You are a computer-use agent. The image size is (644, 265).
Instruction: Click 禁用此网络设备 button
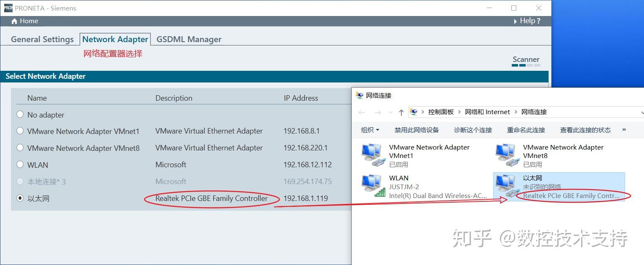[417, 130]
